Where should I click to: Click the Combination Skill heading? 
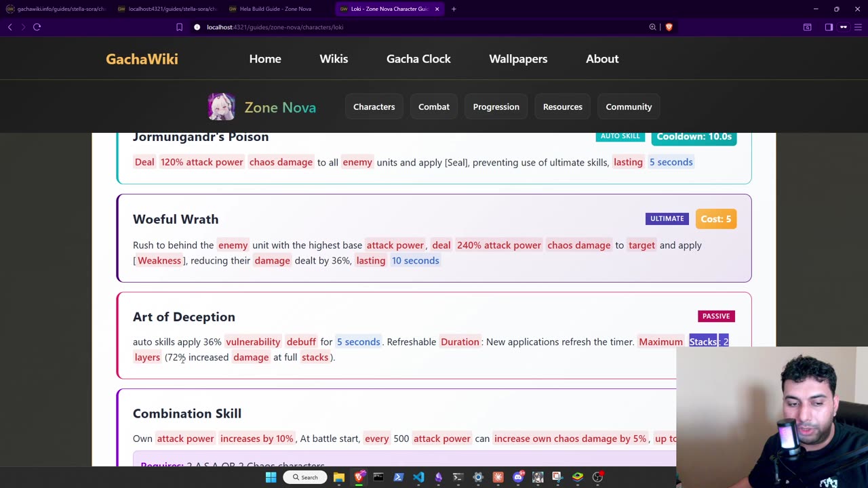(x=187, y=413)
